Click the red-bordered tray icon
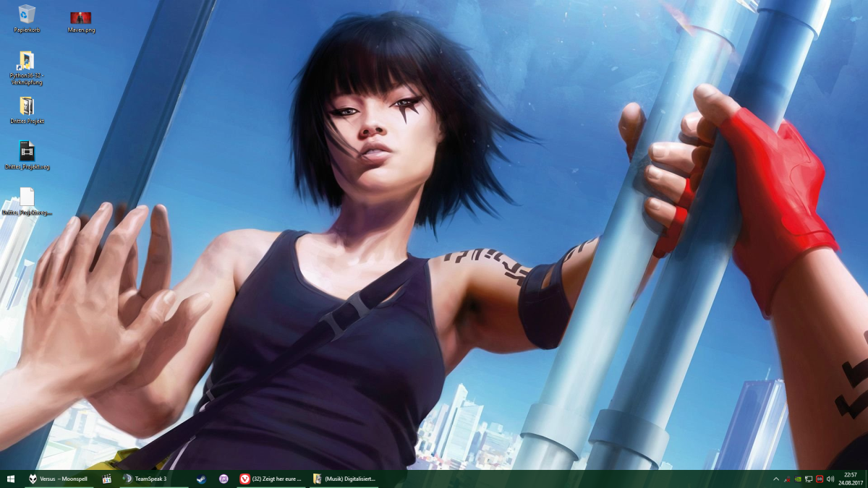This screenshot has height=488, width=868. tap(820, 479)
